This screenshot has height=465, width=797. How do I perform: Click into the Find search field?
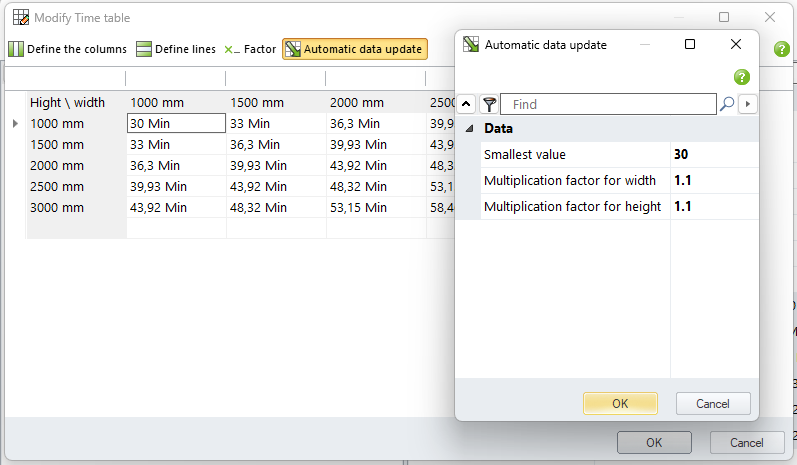coord(608,104)
